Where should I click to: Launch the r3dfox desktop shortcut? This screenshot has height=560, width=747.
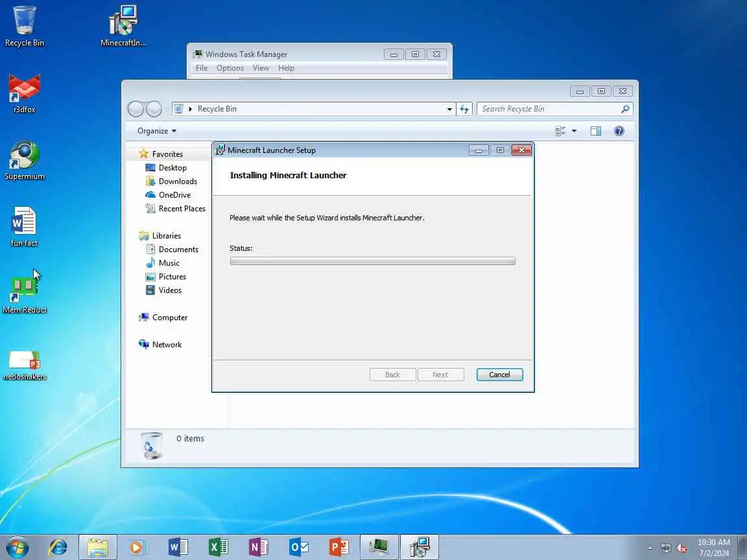pyautogui.click(x=24, y=94)
